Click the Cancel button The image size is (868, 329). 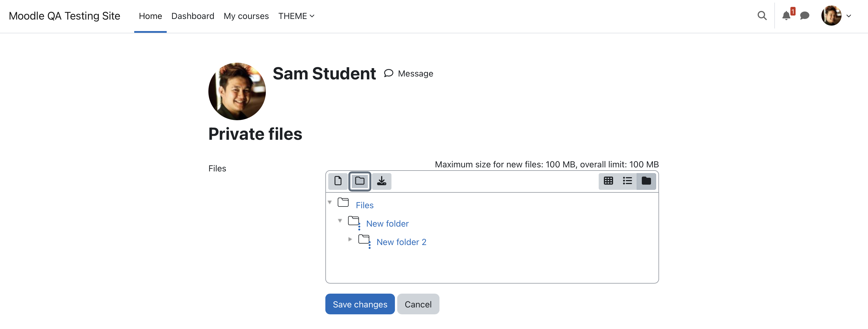click(x=418, y=304)
